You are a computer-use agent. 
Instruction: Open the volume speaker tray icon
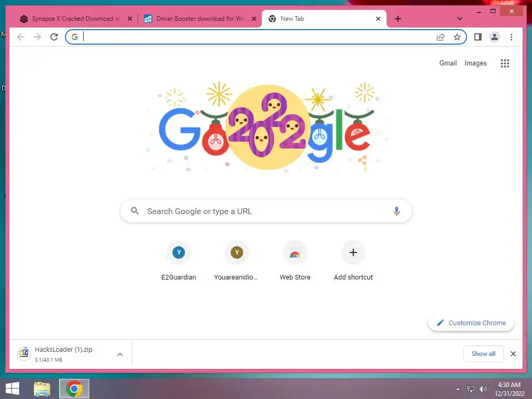coord(483,389)
